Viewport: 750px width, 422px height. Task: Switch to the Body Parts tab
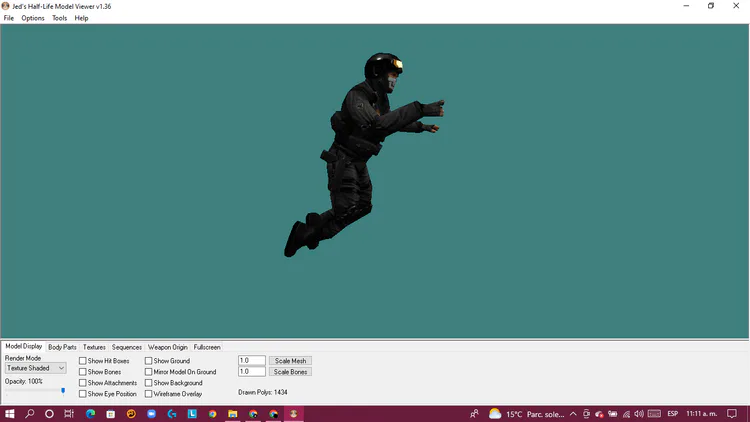(x=62, y=347)
